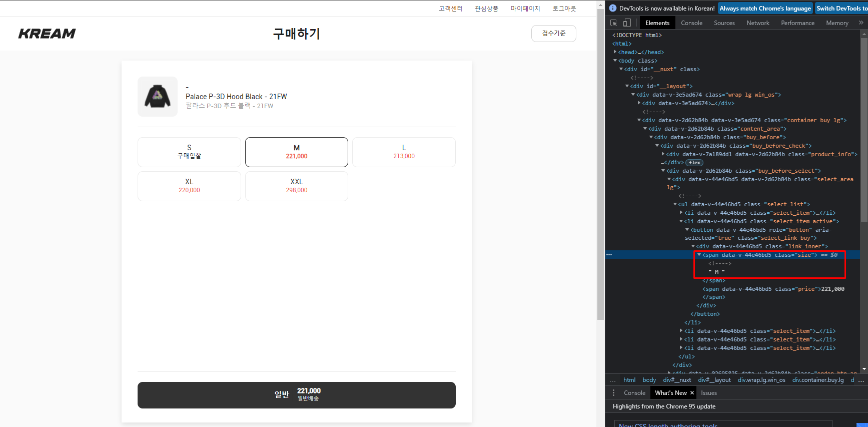The height and width of the screenshot is (427, 868).
Task: Expand the product_info div node
Action: point(663,154)
